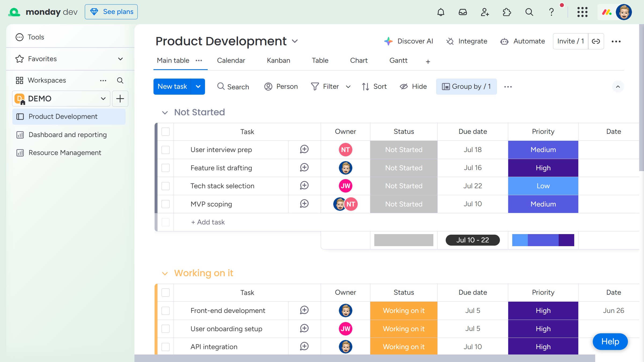Screen dimensions: 644x362
Task: Open the New task dropdown arrow
Action: 198,87
